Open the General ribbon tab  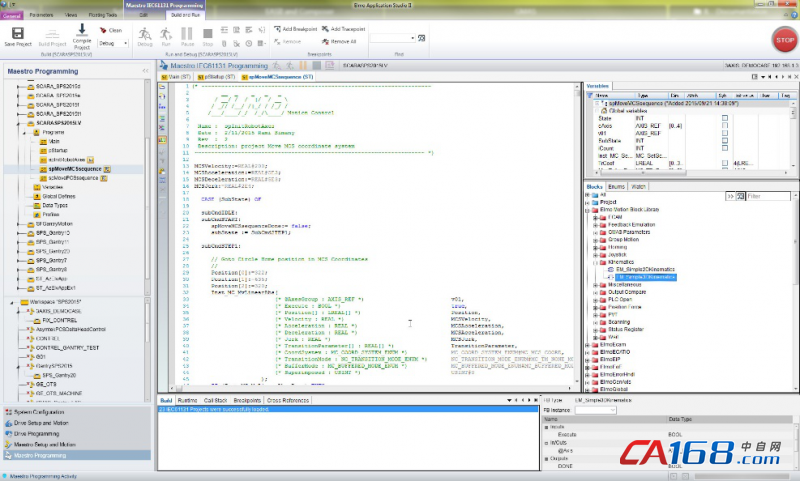[11, 16]
